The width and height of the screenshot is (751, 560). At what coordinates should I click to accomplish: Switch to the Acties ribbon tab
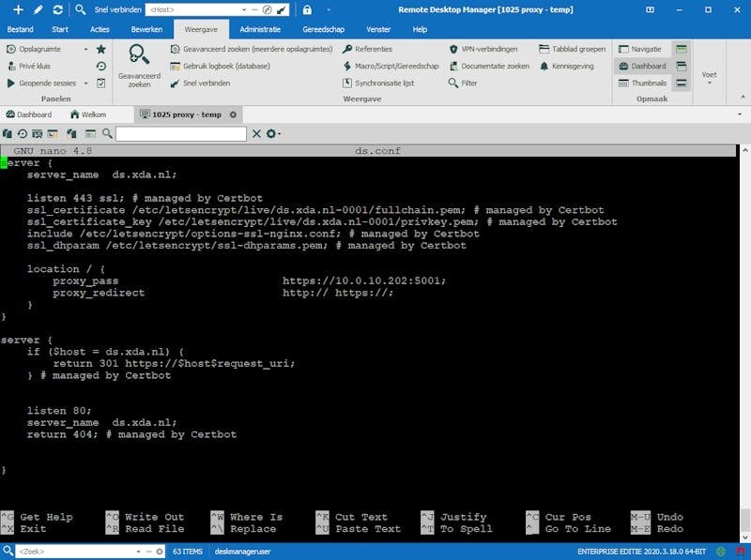point(100,29)
